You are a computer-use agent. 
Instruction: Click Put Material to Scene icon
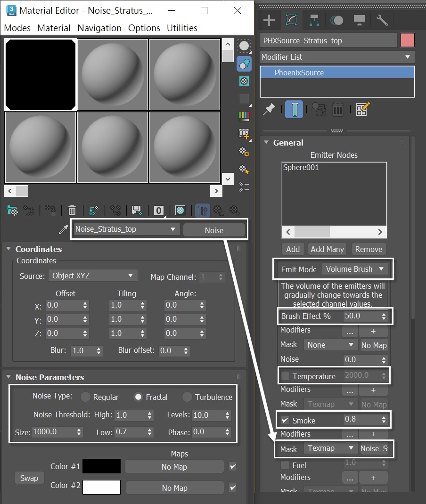(x=29, y=211)
